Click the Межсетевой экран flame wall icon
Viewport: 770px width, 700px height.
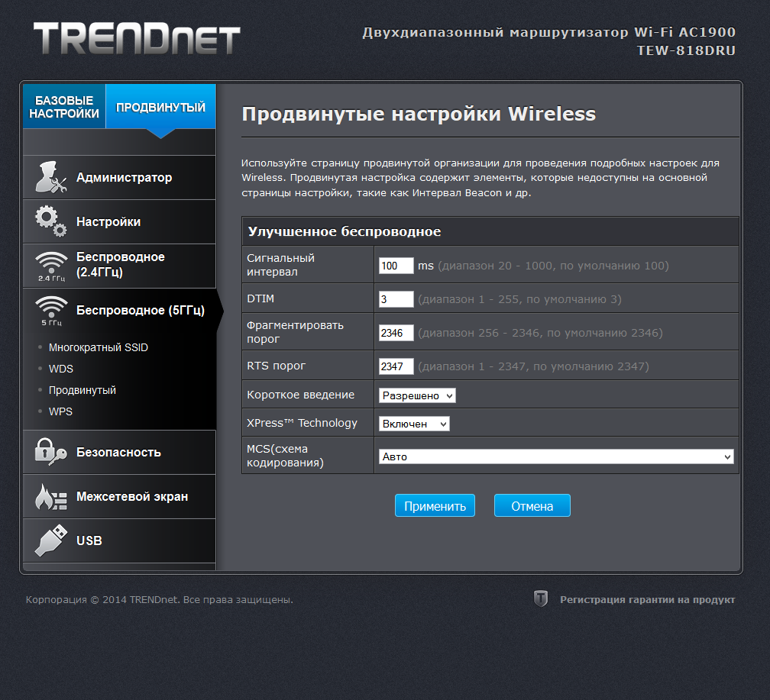coord(50,496)
